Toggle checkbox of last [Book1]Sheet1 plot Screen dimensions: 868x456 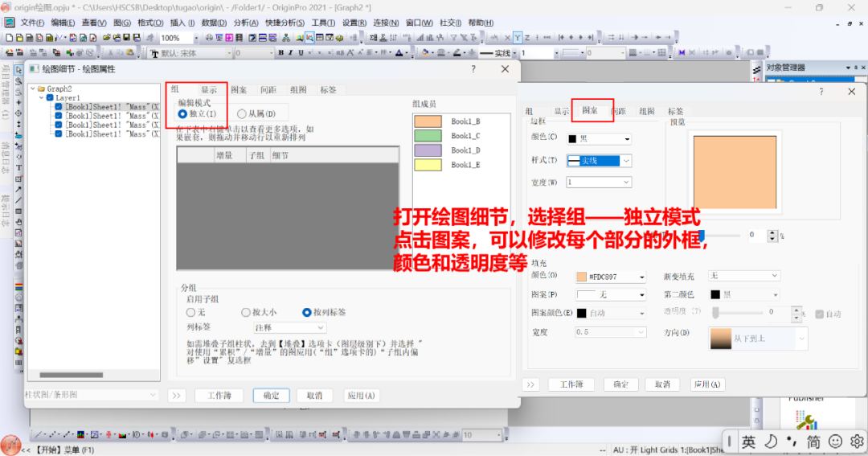[x=58, y=134]
